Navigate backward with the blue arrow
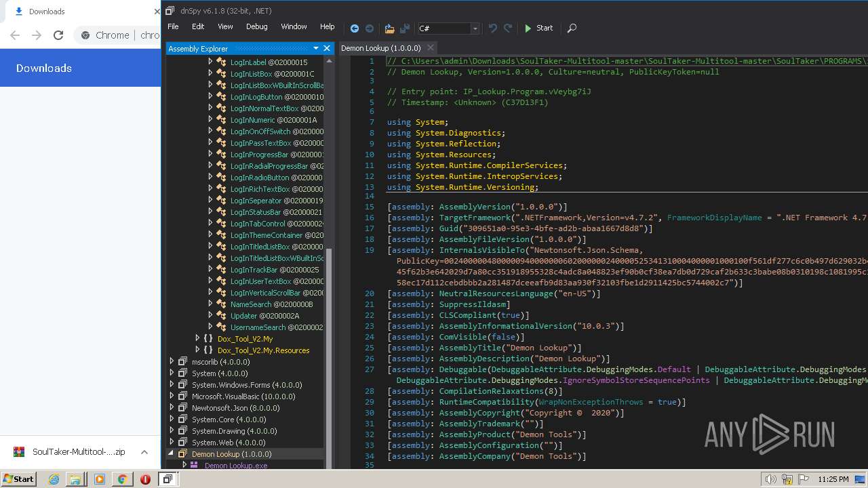Screen dimensions: 868x488 [354, 28]
